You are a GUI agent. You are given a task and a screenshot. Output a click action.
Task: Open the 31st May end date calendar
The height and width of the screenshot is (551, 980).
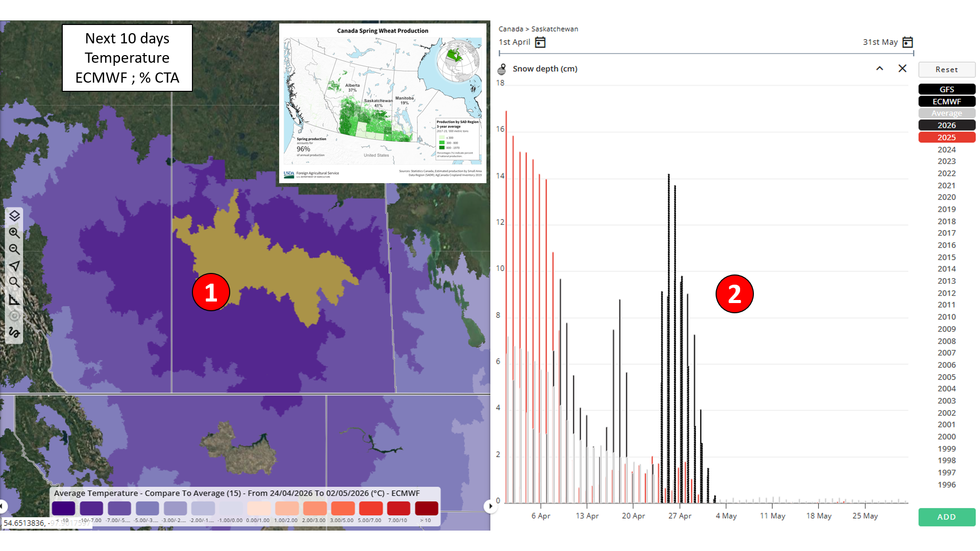tap(908, 42)
